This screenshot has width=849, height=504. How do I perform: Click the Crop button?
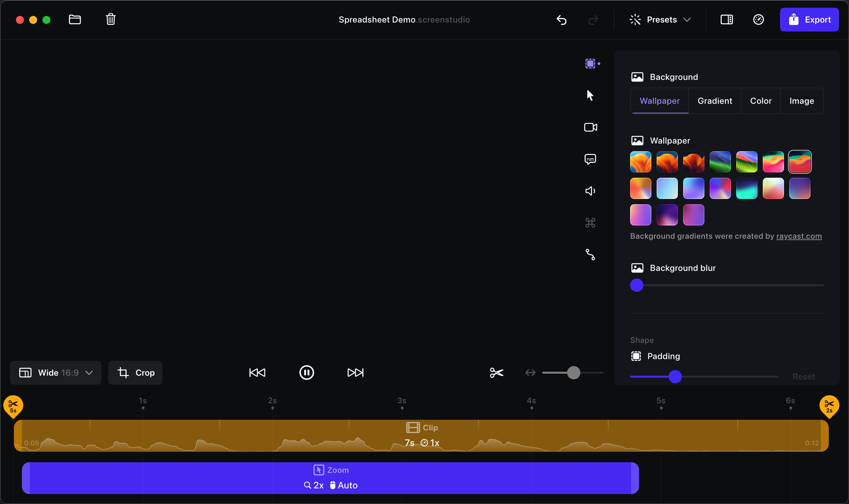tap(135, 373)
